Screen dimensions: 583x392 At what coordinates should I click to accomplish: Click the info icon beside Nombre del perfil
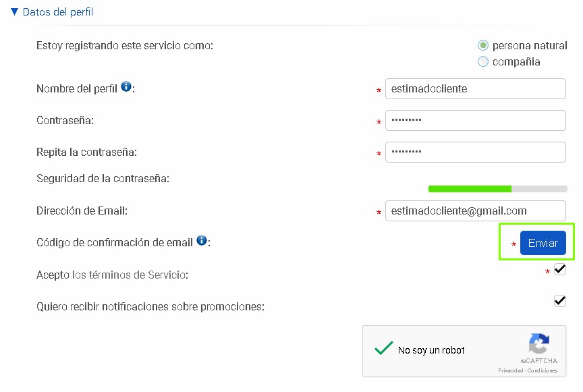click(126, 86)
